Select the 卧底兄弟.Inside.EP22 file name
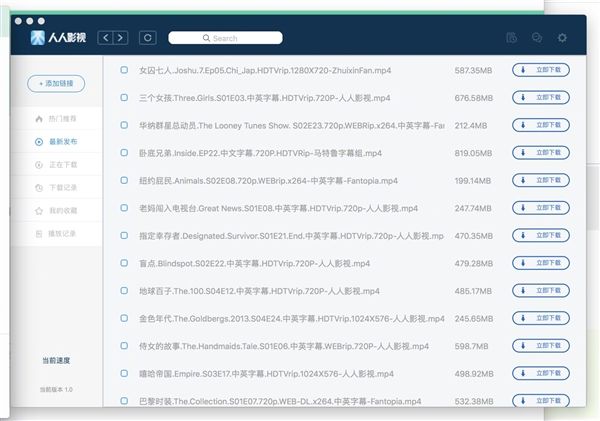Viewport: 600px width, 421px height. tap(260, 153)
